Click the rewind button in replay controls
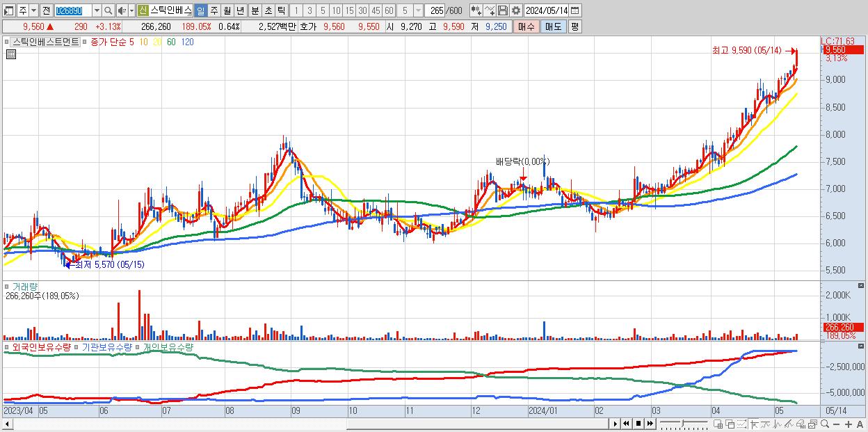 (626, 424)
